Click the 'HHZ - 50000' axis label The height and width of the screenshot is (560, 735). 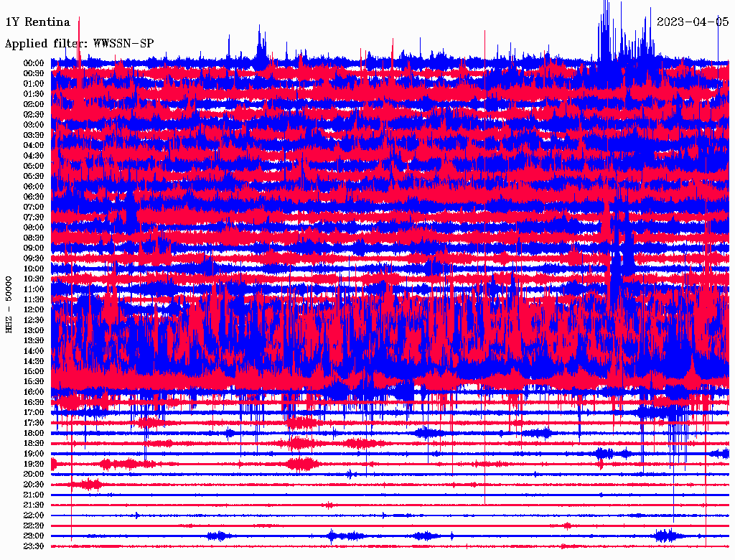[x=9, y=304]
